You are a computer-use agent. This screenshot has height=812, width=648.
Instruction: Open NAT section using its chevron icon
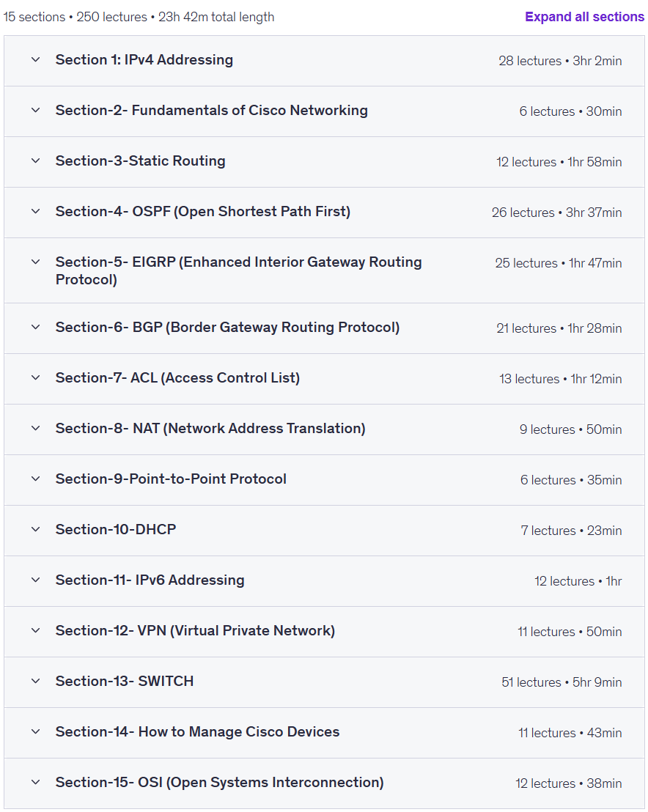(x=36, y=428)
